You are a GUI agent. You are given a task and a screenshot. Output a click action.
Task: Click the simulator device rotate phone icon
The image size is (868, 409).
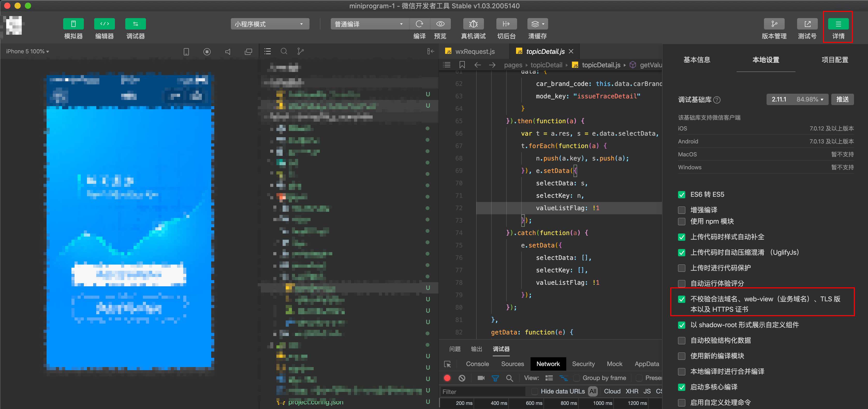pyautogui.click(x=186, y=52)
